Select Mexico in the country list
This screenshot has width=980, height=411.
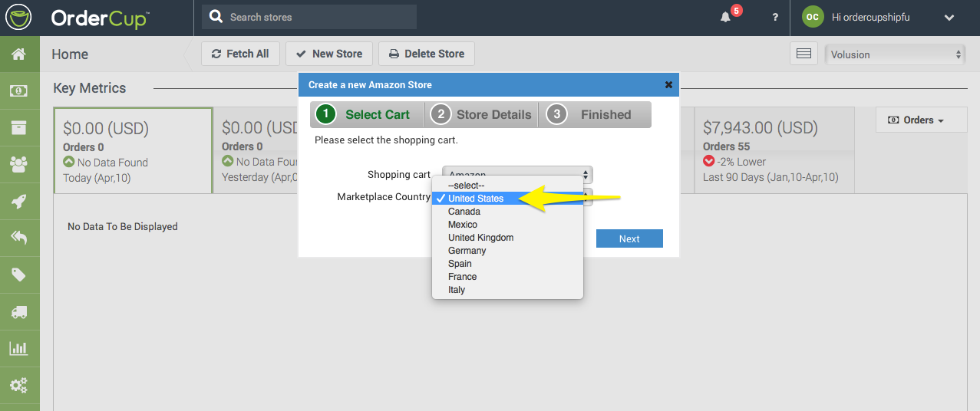tap(508, 225)
